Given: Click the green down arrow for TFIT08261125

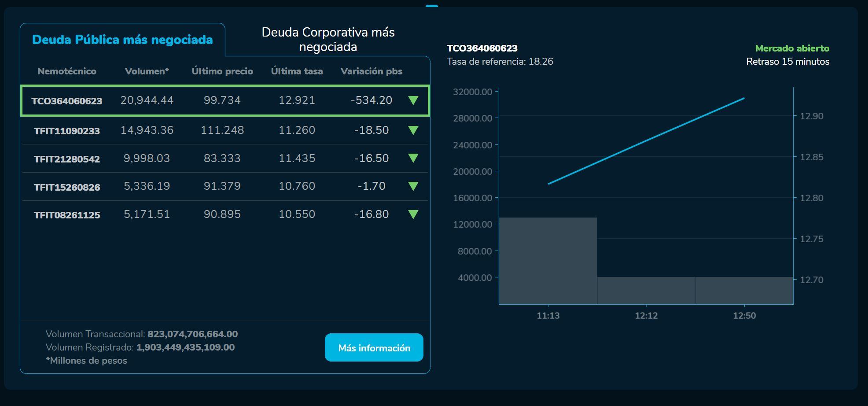Looking at the screenshot, I should coord(413,214).
